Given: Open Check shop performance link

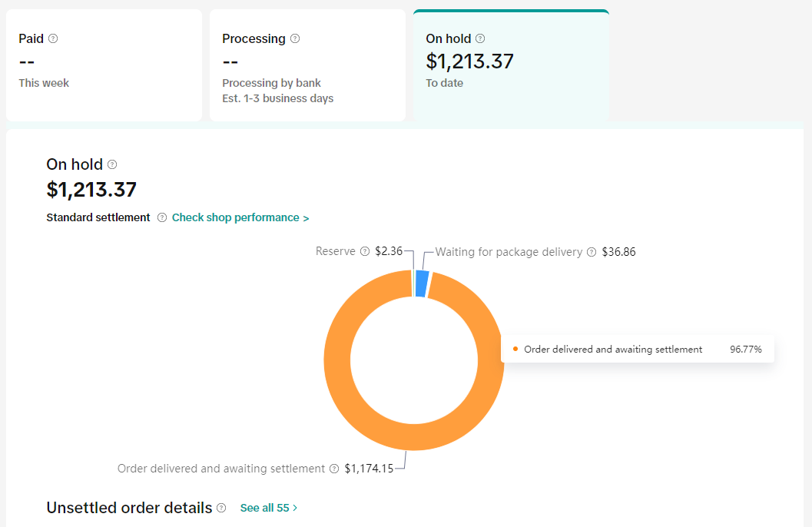Looking at the screenshot, I should [x=240, y=217].
